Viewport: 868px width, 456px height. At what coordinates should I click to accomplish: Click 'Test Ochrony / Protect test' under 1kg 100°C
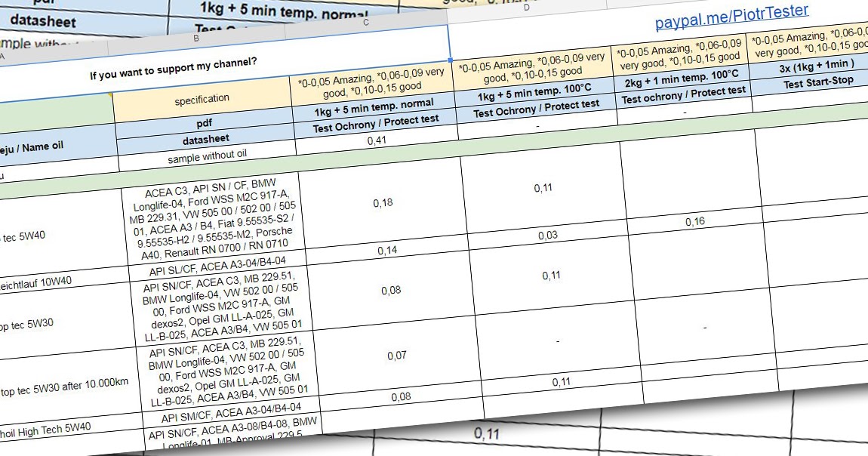536,109
